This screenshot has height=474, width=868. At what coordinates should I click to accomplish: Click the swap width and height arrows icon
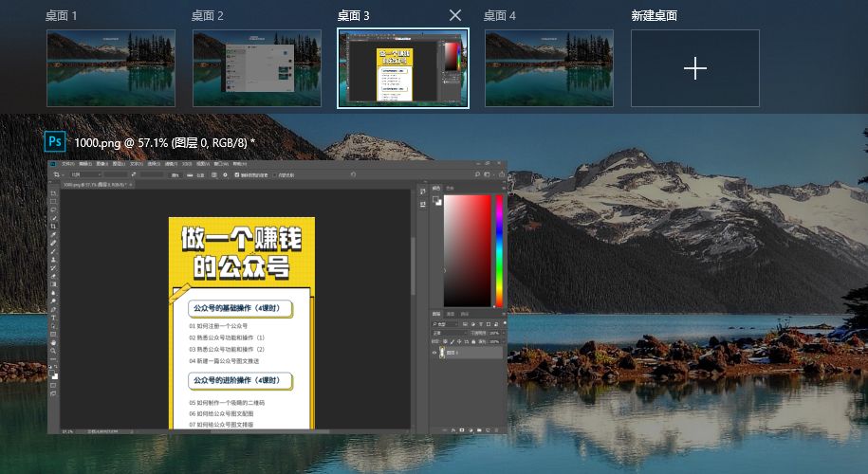point(134,174)
